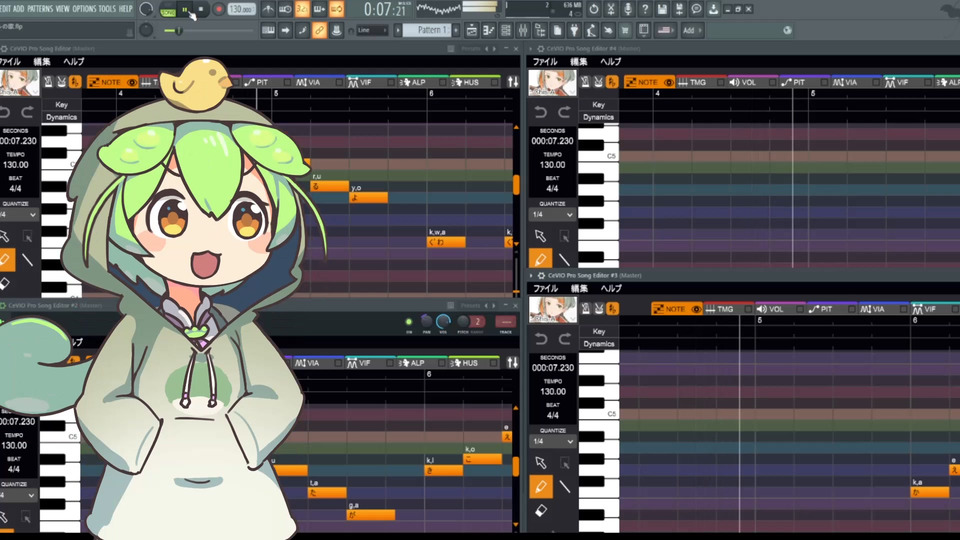Click the 130.000 tempo field in FL Studio
Viewport: 960px width, 540px height.
(241, 9)
